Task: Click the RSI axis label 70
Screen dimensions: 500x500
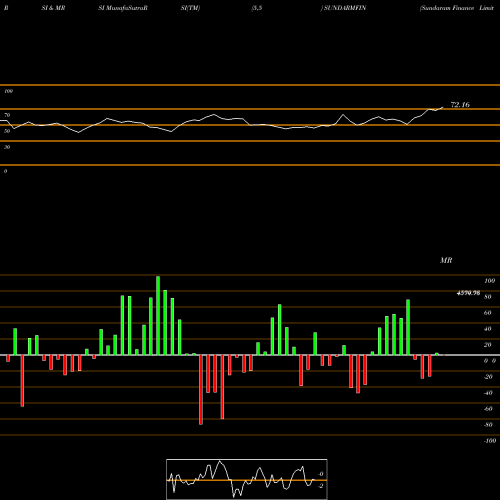Action: click(7, 115)
